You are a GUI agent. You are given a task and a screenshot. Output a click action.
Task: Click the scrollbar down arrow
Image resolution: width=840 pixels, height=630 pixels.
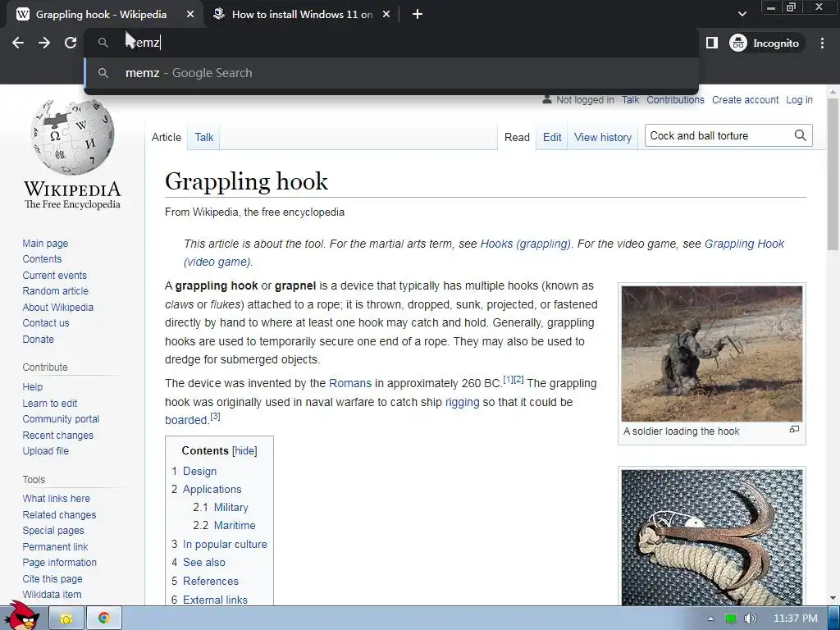tap(833, 598)
